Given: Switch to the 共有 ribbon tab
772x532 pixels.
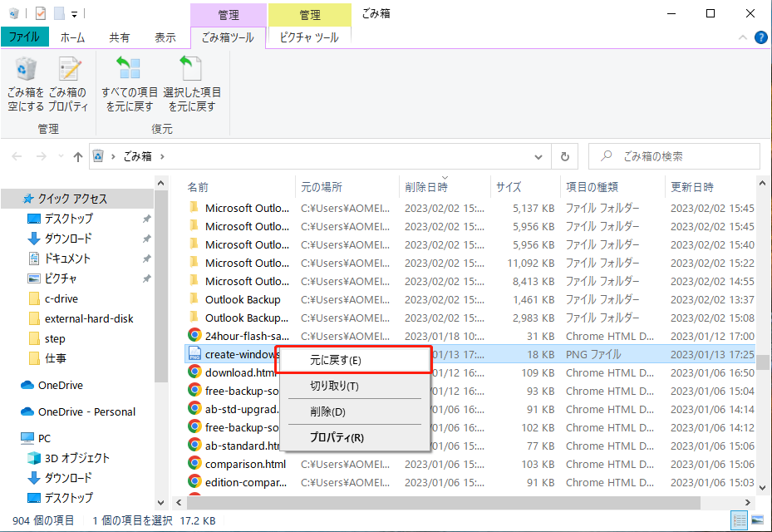Looking at the screenshot, I should (x=119, y=37).
